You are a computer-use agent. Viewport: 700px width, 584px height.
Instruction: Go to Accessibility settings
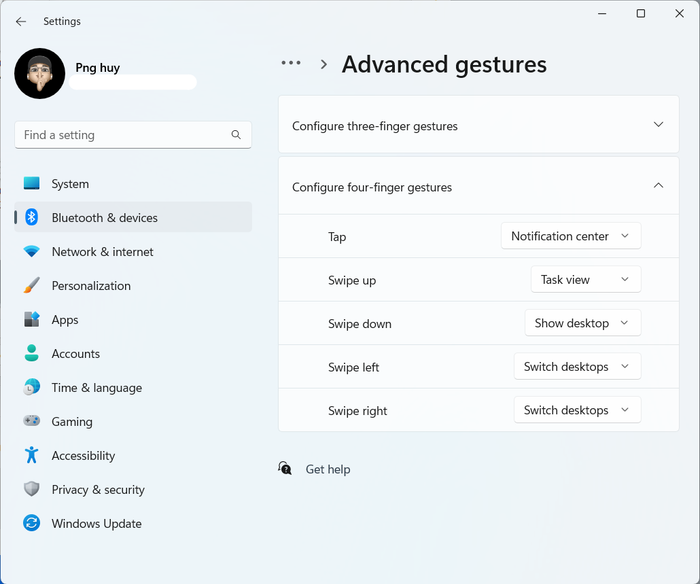(x=133, y=455)
